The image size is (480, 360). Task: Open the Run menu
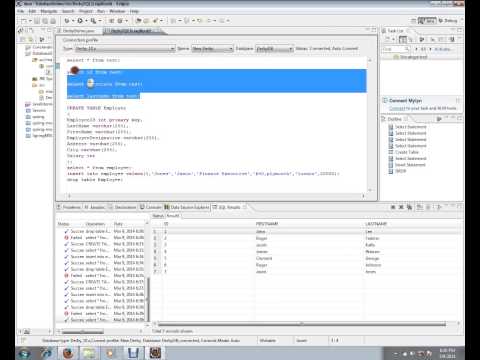[x=101, y=11]
